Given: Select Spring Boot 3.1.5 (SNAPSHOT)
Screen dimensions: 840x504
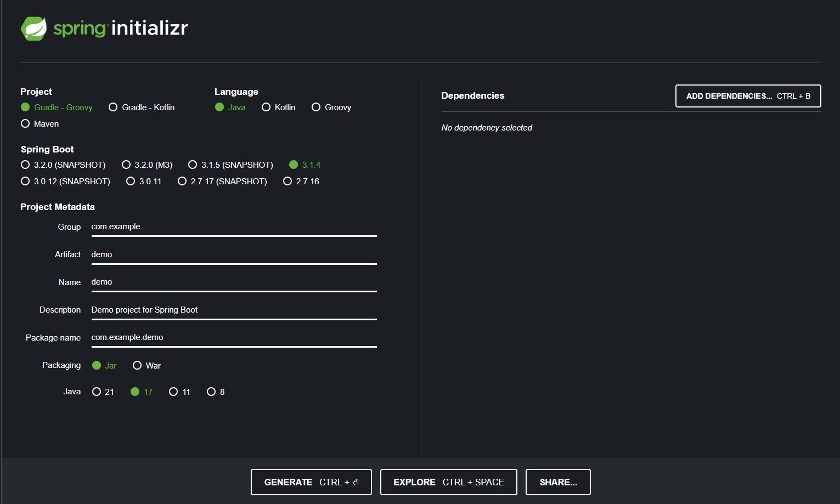Looking at the screenshot, I should pos(230,165).
